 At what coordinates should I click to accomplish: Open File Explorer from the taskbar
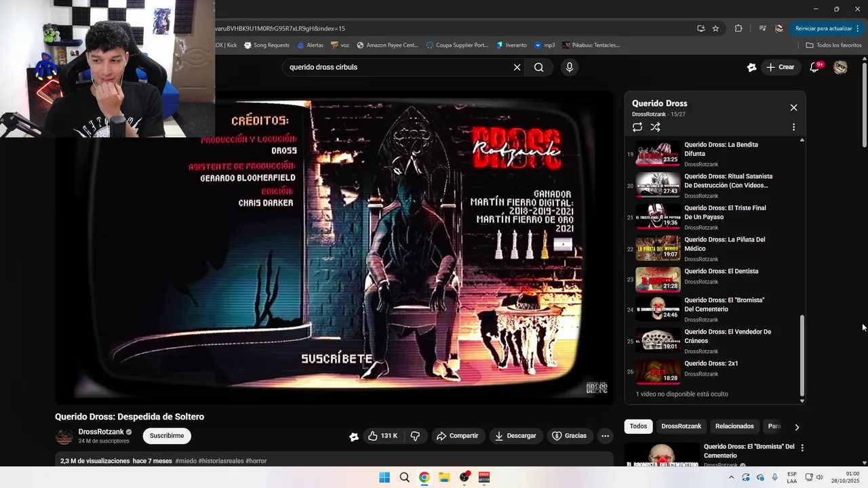[x=444, y=477]
